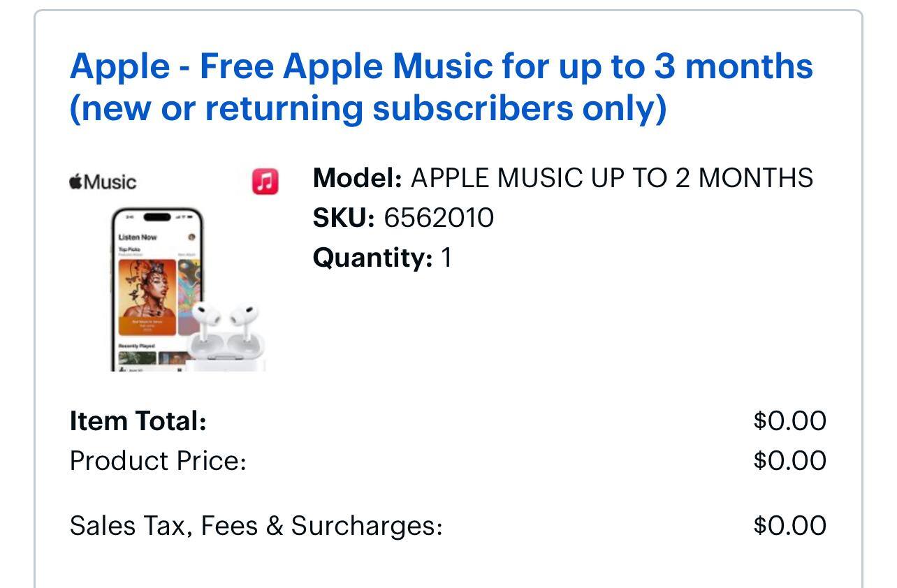Click the profile avatar on the phone screen

[x=192, y=237]
